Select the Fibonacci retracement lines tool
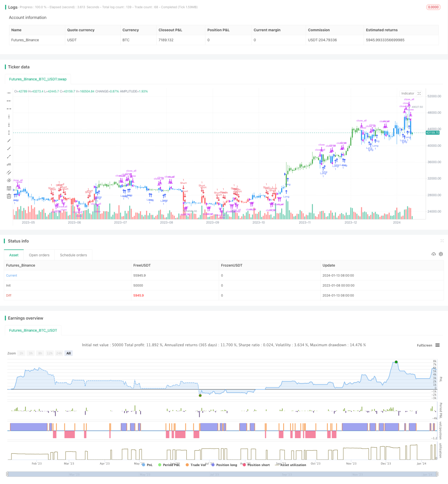The width and height of the screenshot is (448, 484). coord(9,188)
